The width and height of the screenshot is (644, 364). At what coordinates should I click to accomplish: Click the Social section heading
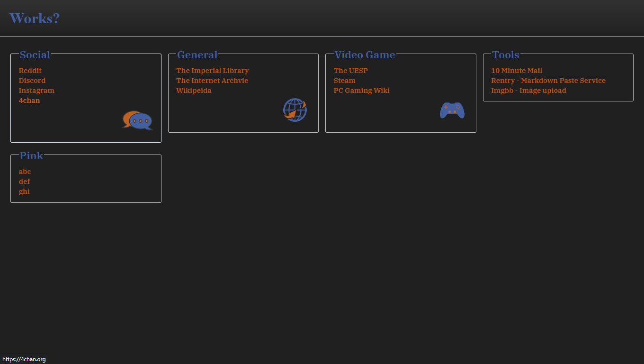[x=35, y=55]
